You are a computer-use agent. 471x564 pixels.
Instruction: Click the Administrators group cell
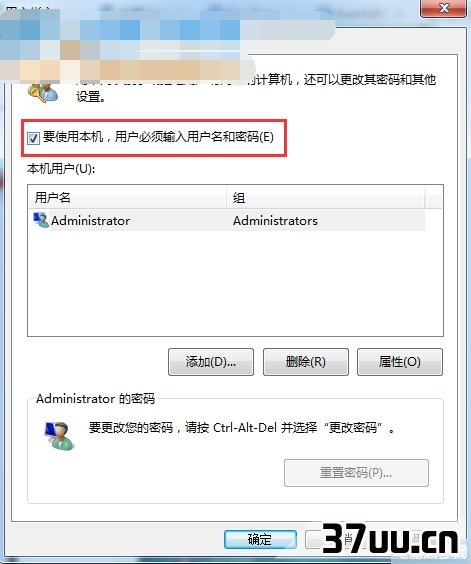(x=275, y=220)
